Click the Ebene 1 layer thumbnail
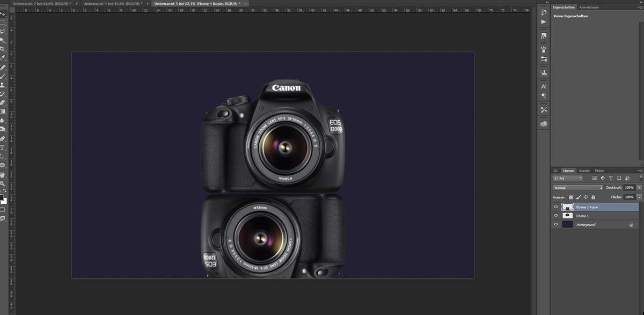Image resolution: width=644 pixels, height=315 pixels. click(568, 215)
